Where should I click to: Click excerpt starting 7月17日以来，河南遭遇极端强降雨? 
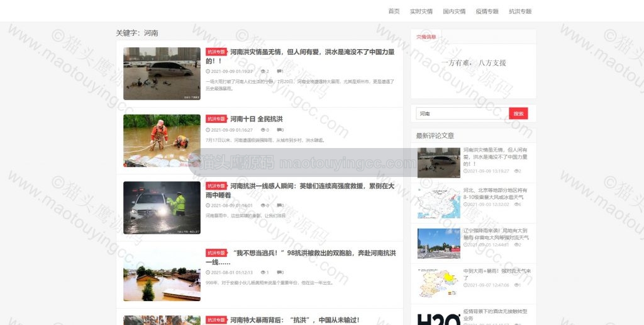pyautogui.click(x=265, y=140)
